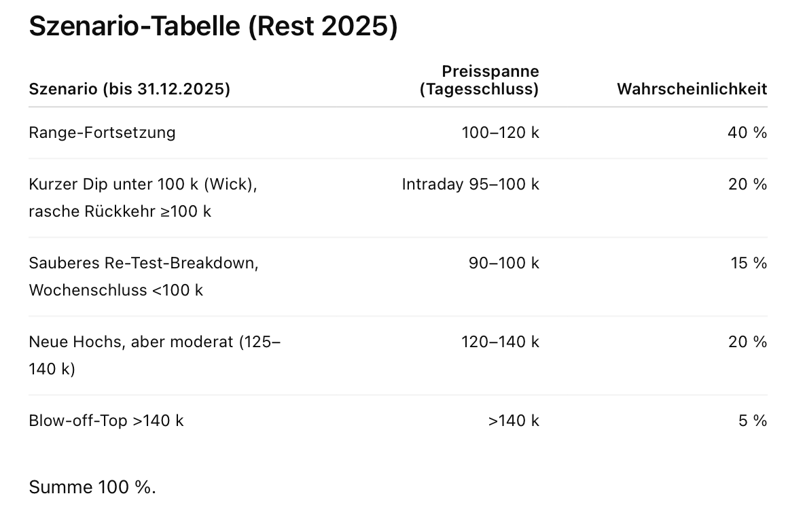Image resolution: width=805 pixels, height=532 pixels.
Task: Click the Summe 100 % text below table
Action: (x=92, y=487)
